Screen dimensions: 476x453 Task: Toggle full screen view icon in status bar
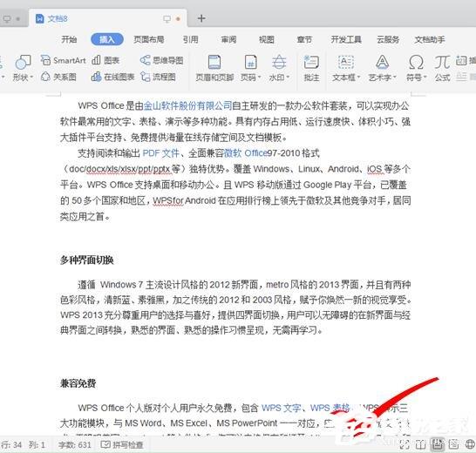click(x=405, y=444)
